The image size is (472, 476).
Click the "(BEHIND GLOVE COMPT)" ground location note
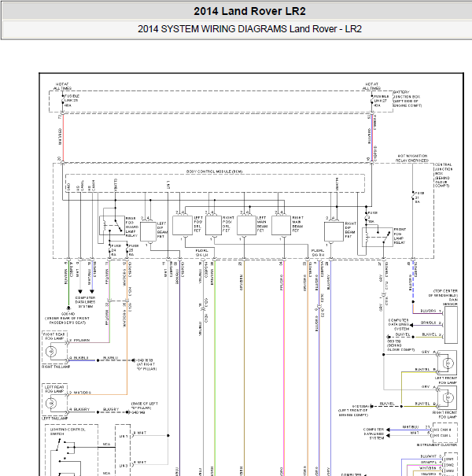[400, 348]
